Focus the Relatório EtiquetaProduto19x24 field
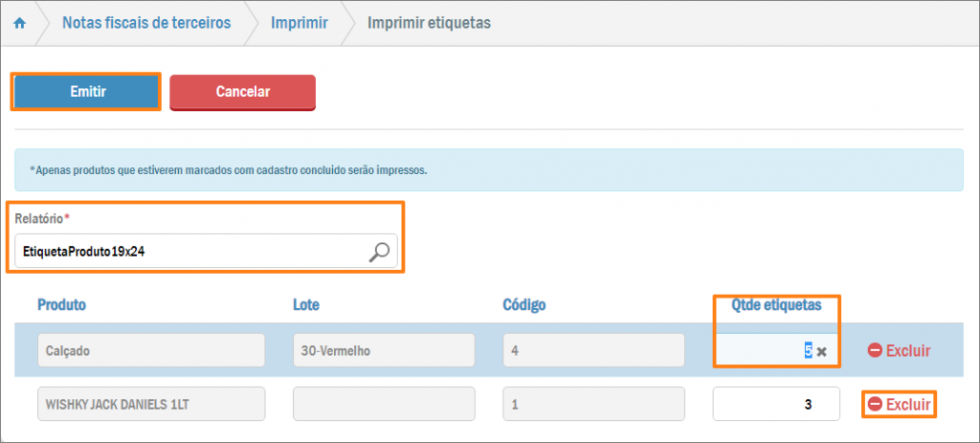The image size is (980, 443). coord(191,252)
